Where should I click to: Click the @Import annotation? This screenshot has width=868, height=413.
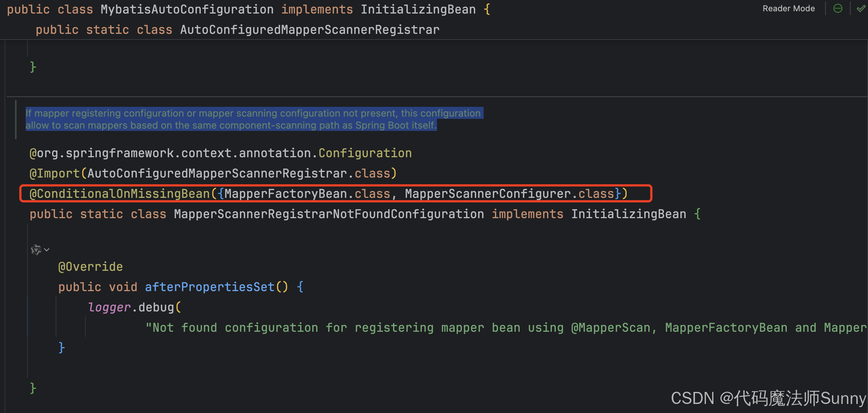coord(55,173)
